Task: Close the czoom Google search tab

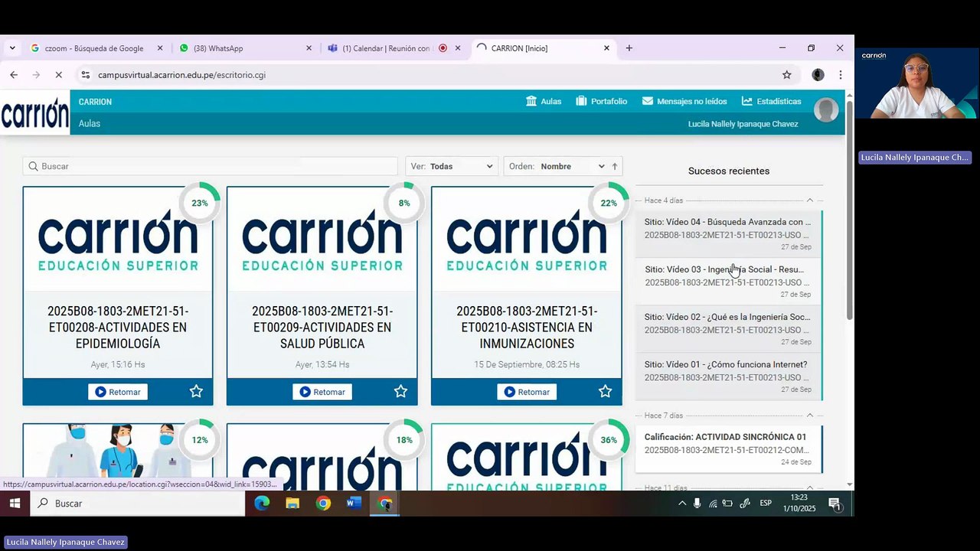Action: tap(159, 48)
